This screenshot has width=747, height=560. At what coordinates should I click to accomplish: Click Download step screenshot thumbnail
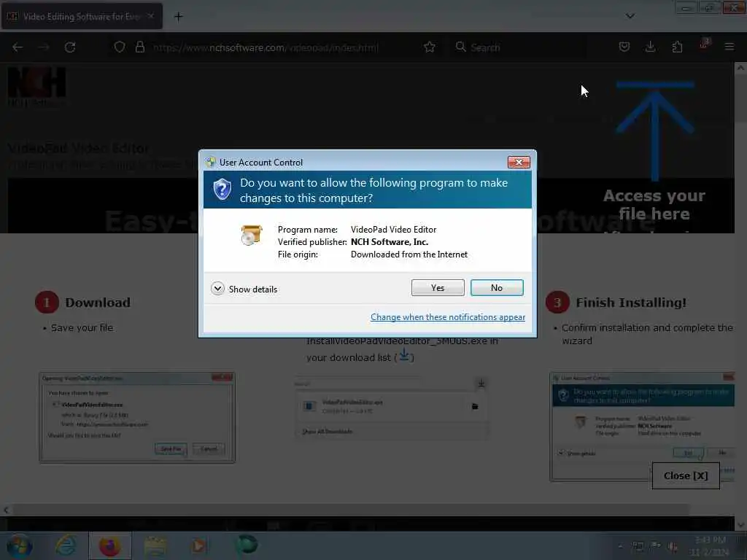(137, 418)
